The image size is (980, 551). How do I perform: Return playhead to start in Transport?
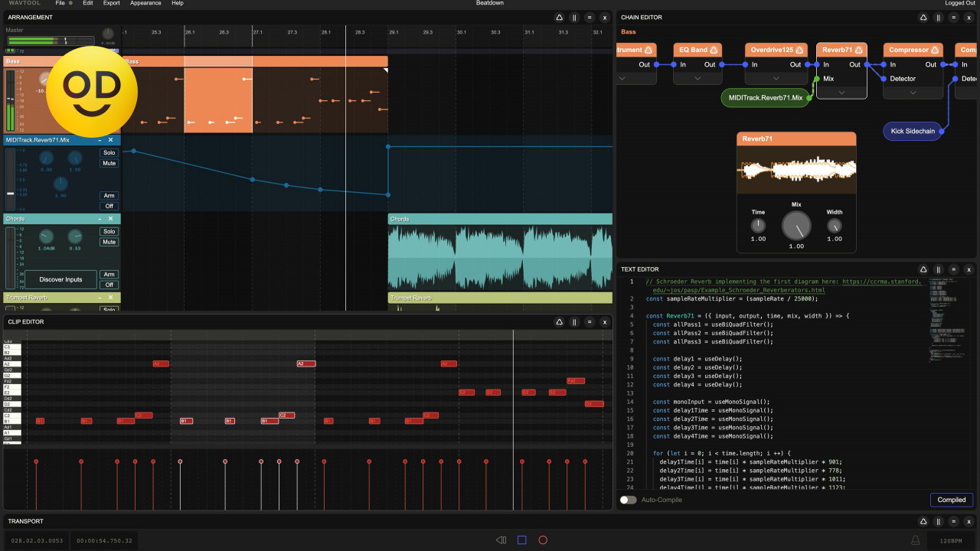tap(501, 540)
